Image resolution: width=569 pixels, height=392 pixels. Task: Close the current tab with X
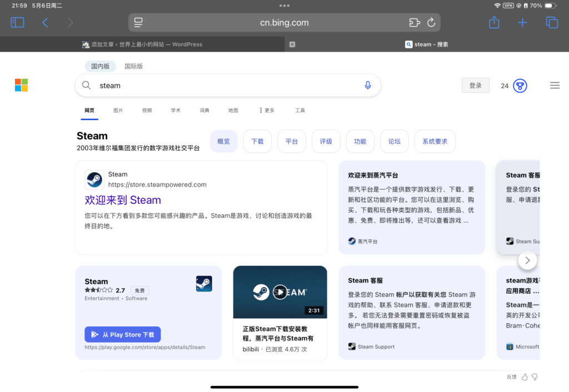(x=292, y=44)
